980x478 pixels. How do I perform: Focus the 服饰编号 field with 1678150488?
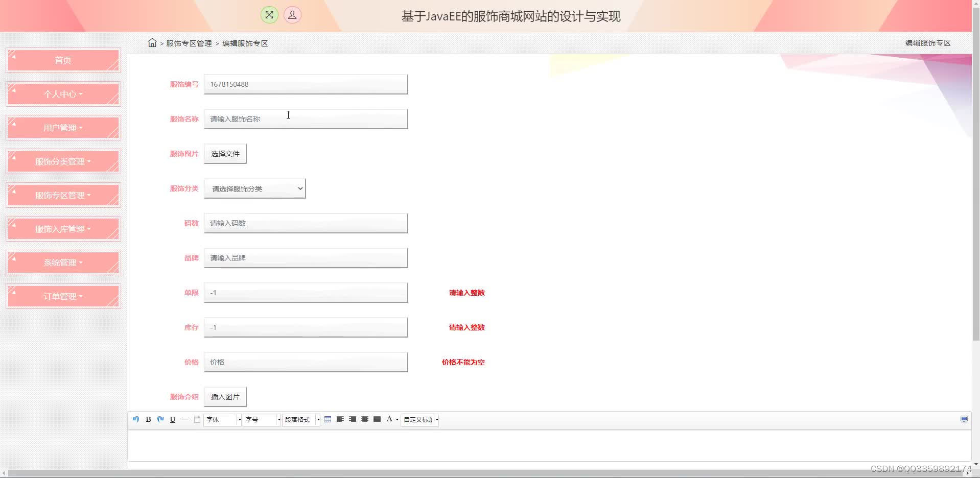306,84
